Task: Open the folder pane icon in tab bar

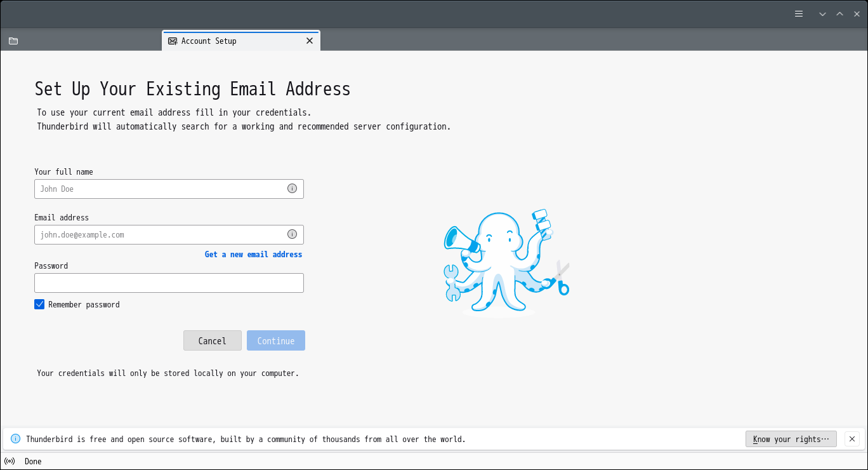Action: (13, 41)
